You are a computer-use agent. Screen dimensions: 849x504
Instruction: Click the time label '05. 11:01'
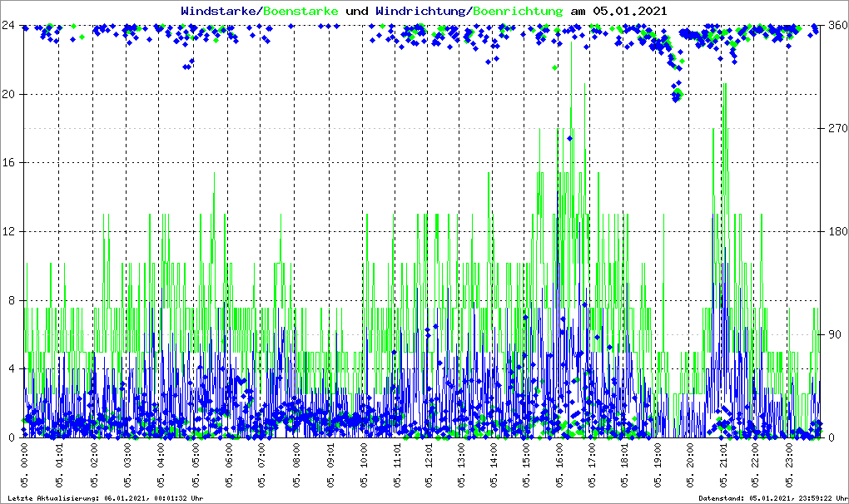click(397, 466)
